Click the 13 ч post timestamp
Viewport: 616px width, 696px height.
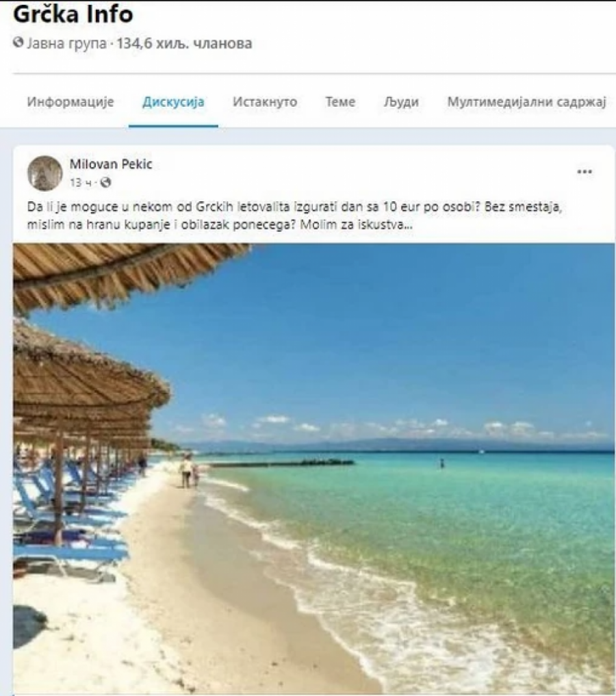81,183
